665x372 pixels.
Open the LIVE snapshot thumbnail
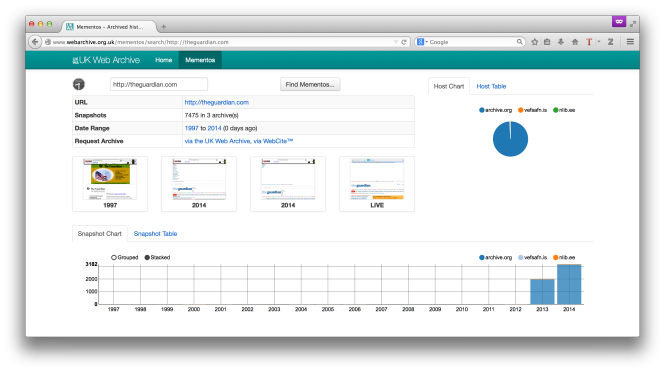point(377,184)
